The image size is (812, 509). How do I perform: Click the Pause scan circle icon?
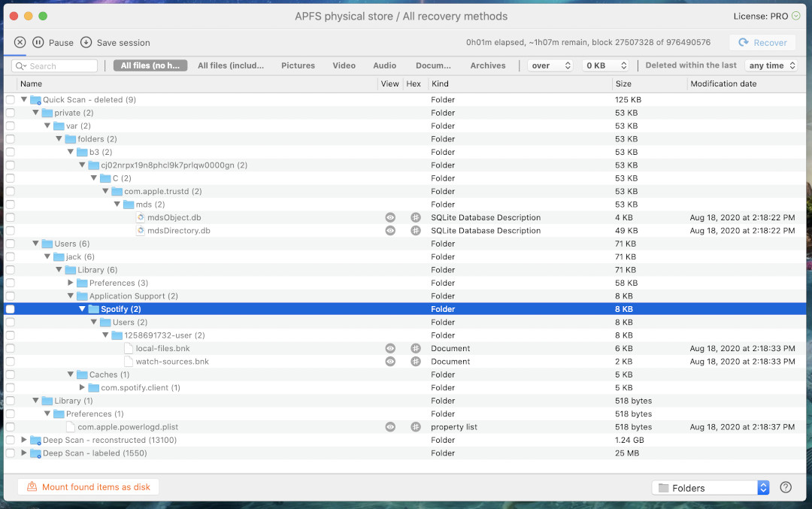[38, 42]
